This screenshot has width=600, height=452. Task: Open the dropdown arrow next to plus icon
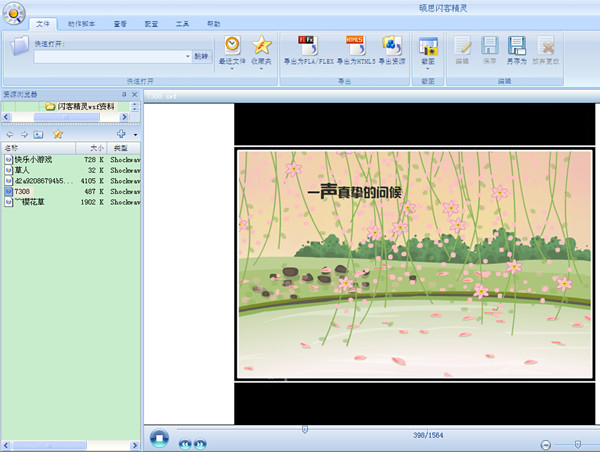tap(135, 135)
